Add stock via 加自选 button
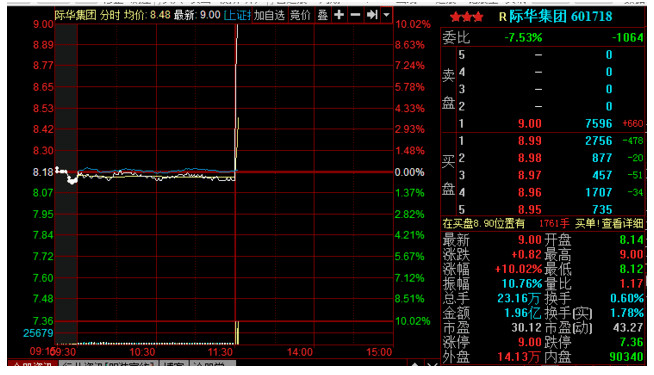The height and width of the screenshot is (375, 654). (269, 15)
